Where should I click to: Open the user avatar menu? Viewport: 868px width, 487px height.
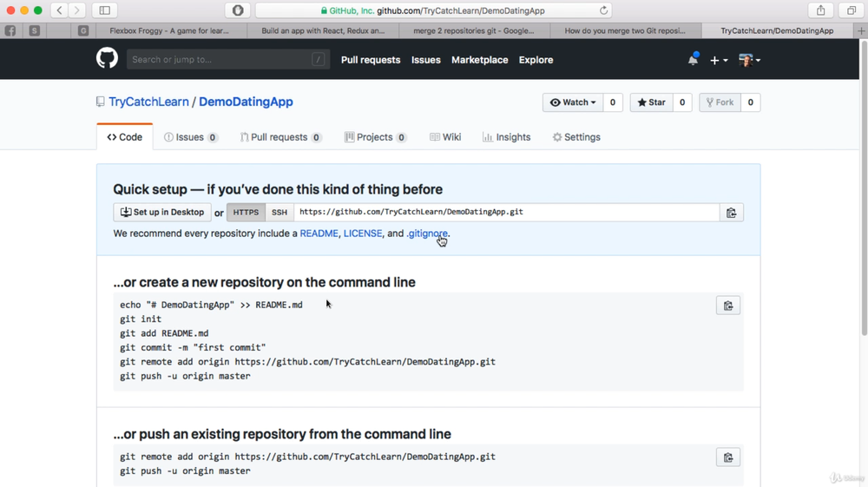[749, 60]
